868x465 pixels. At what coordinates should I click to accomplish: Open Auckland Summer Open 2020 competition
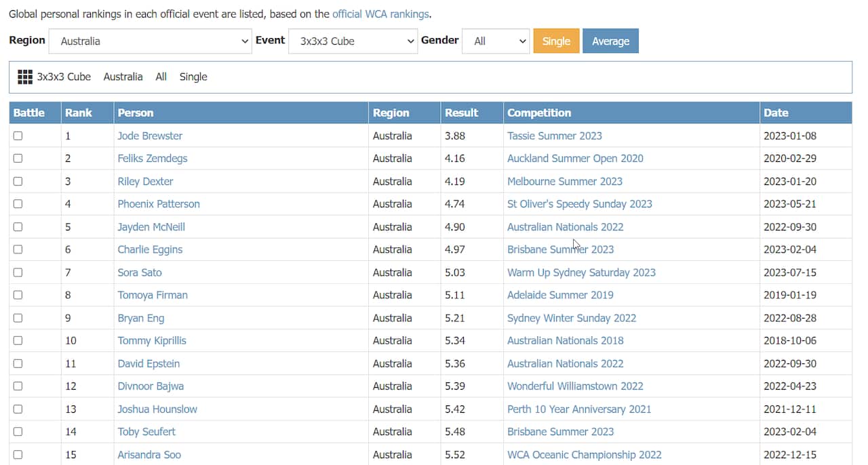tap(575, 159)
